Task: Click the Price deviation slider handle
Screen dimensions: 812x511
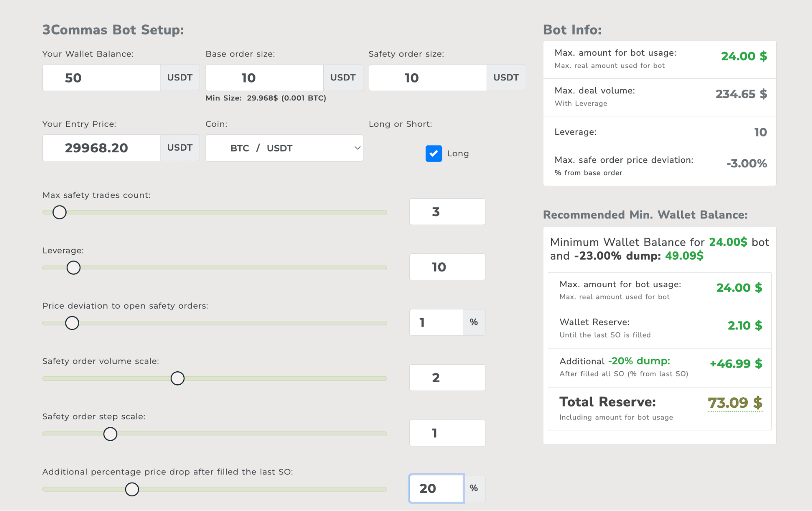Action: tap(72, 323)
